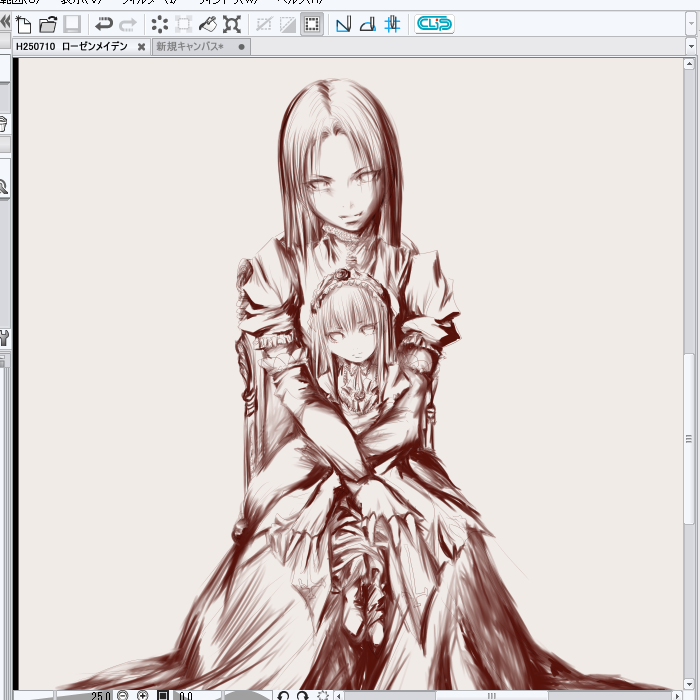Close the H250710 ローゼンメイデン tab
Screen dimensions: 700x700
coord(141,47)
